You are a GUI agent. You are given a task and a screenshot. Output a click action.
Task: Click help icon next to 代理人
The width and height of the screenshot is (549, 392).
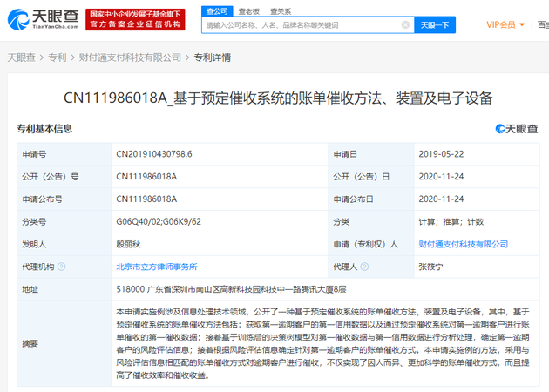[x=364, y=267]
